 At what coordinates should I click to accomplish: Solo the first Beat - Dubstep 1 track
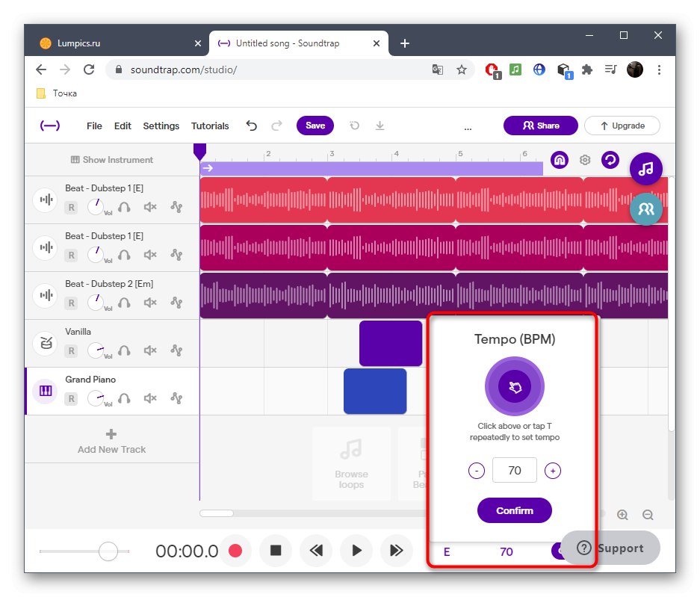click(124, 207)
